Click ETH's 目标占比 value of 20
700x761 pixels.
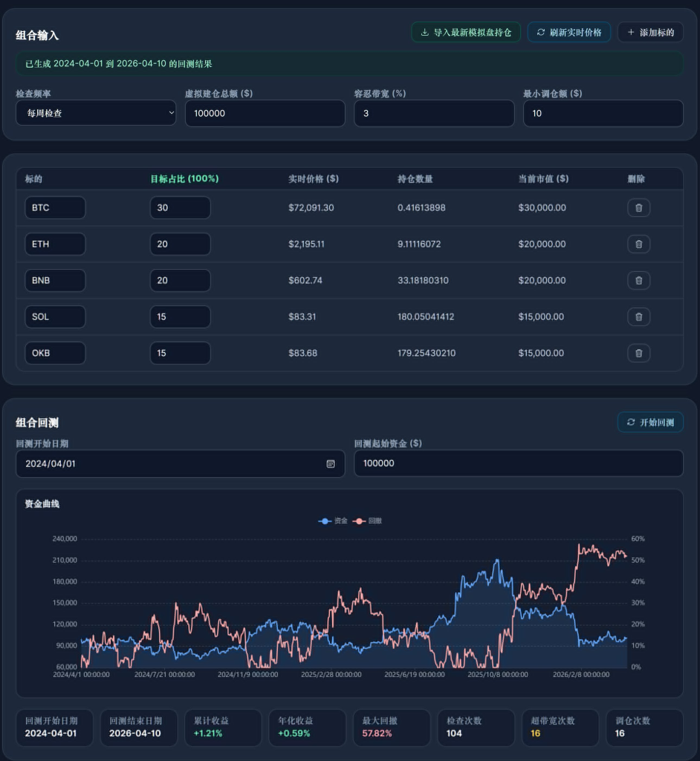[x=180, y=244]
